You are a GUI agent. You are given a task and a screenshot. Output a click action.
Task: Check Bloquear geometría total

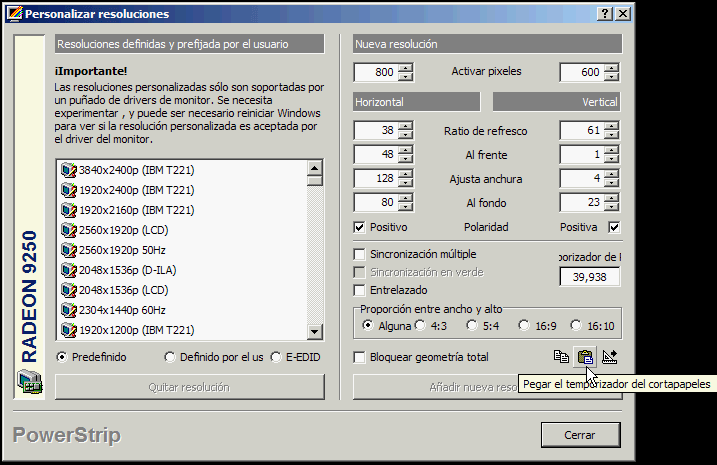359,357
